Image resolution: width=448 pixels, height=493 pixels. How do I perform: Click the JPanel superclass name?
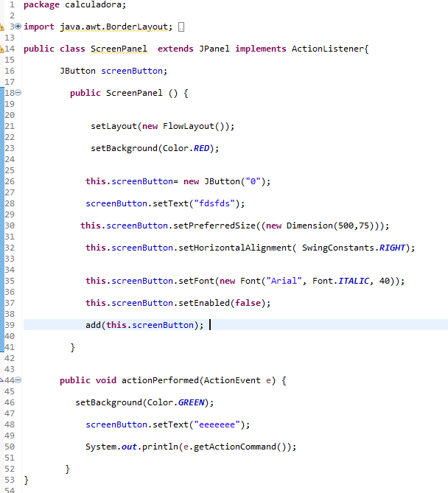[x=214, y=49]
